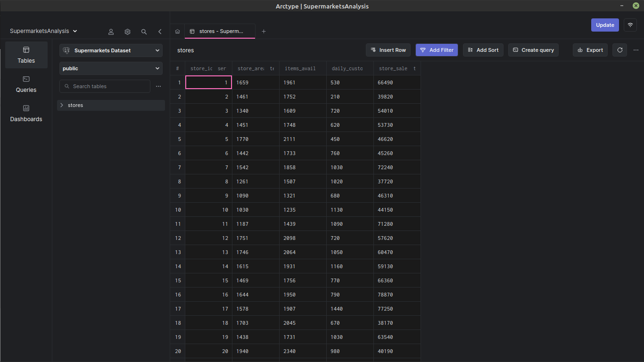Click the home tab icon
The image size is (644, 362).
177,31
